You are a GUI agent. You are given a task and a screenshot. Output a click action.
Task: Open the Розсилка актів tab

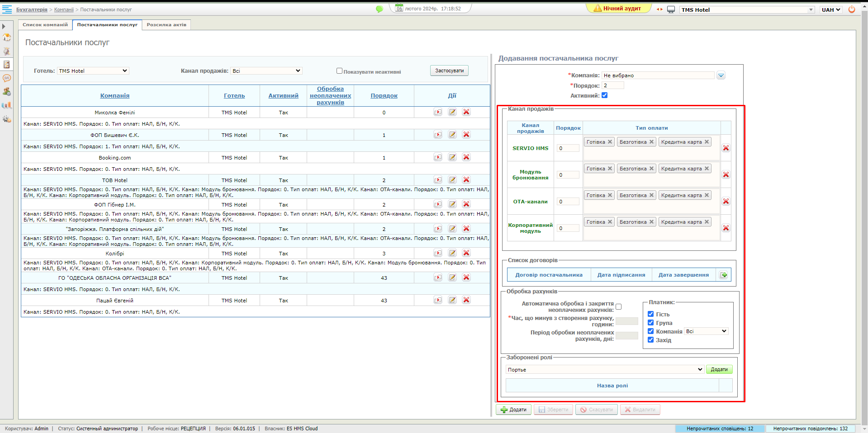coord(166,25)
